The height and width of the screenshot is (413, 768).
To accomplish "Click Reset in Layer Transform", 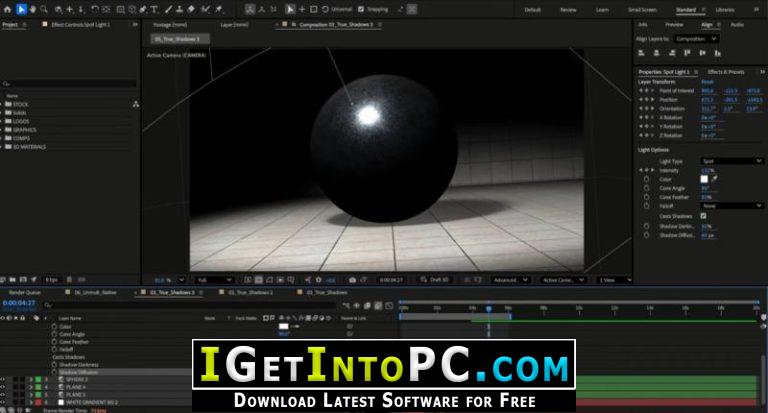I will point(707,82).
